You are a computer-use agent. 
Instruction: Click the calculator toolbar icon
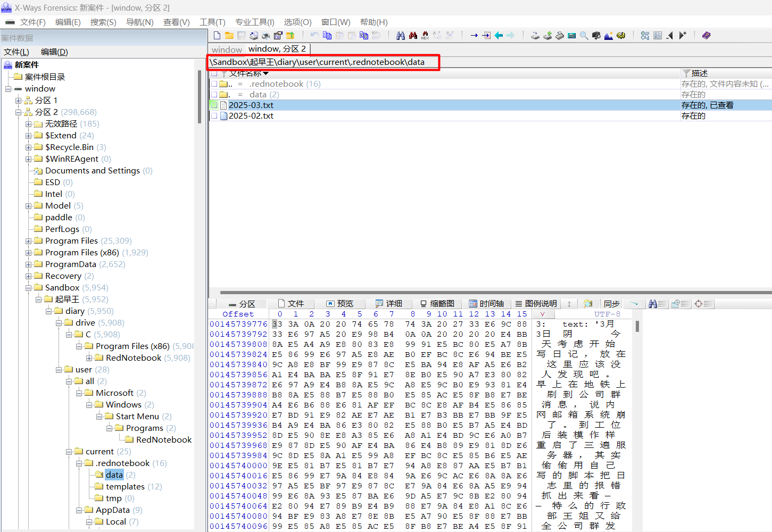tap(571, 36)
